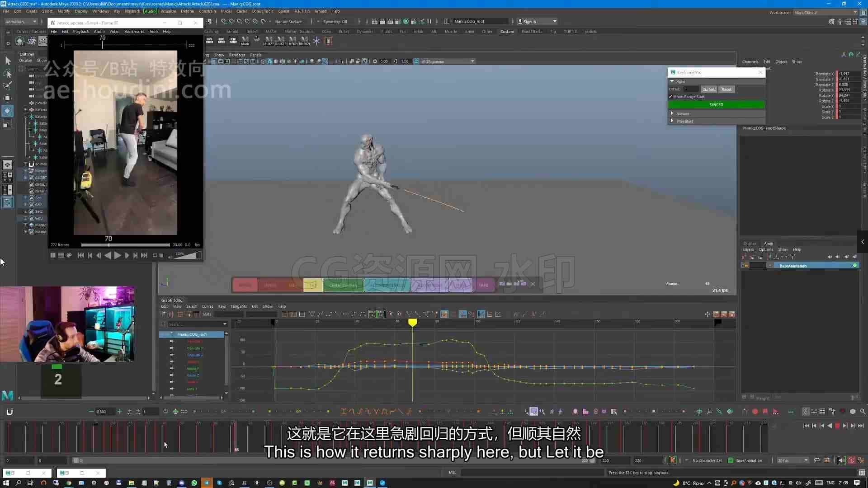Select Maniq:COG_root in Graph Editor outliner
This screenshot has height=488, width=868.
192,334
